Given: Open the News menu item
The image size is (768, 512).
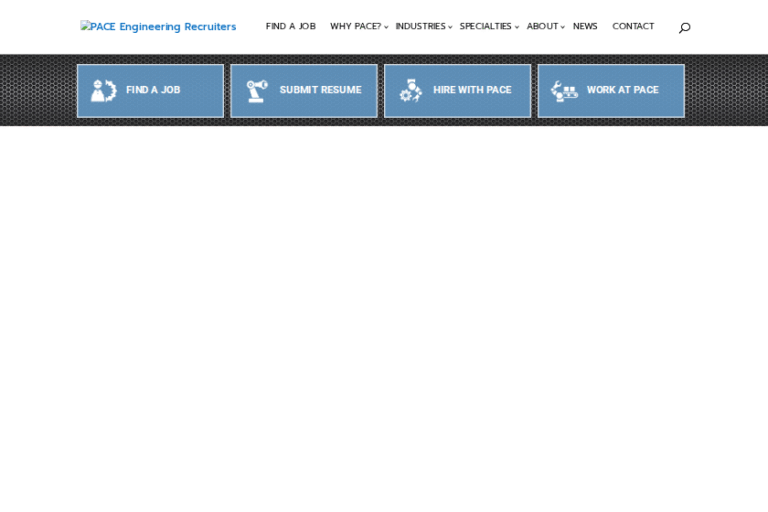Looking at the screenshot, I should (x=585, y=27).
